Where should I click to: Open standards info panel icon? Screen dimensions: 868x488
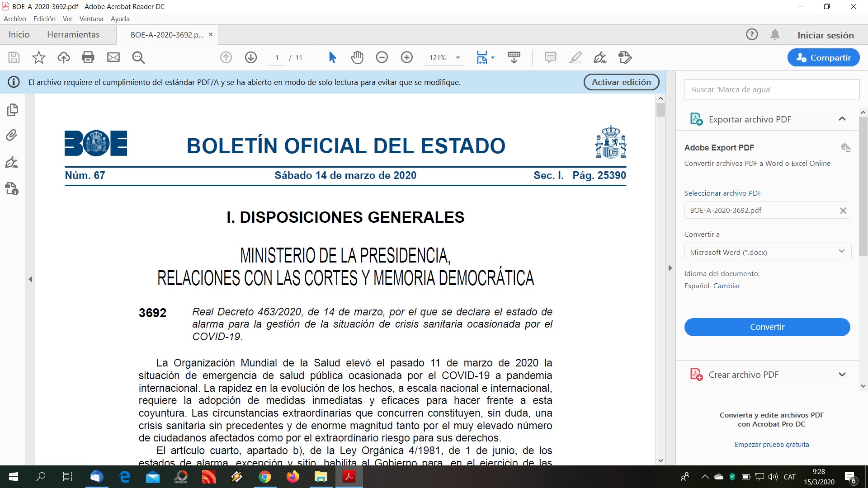point(12,188)
